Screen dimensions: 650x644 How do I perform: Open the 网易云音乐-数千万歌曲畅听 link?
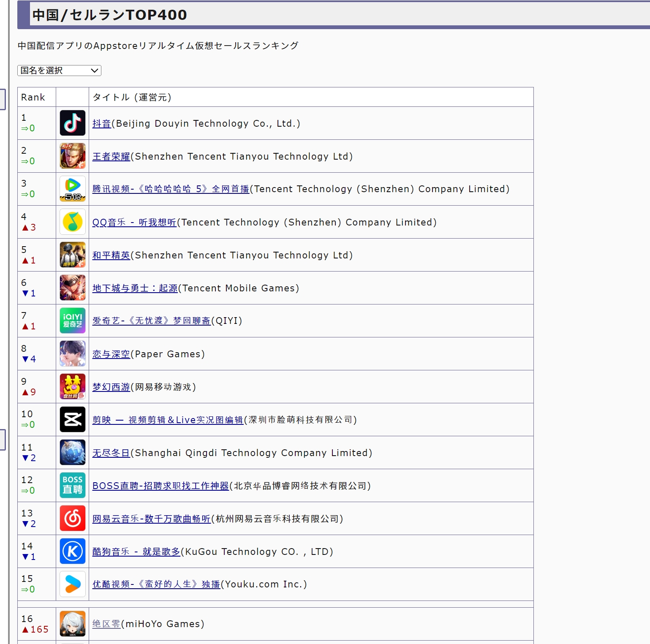coord(152,519)
